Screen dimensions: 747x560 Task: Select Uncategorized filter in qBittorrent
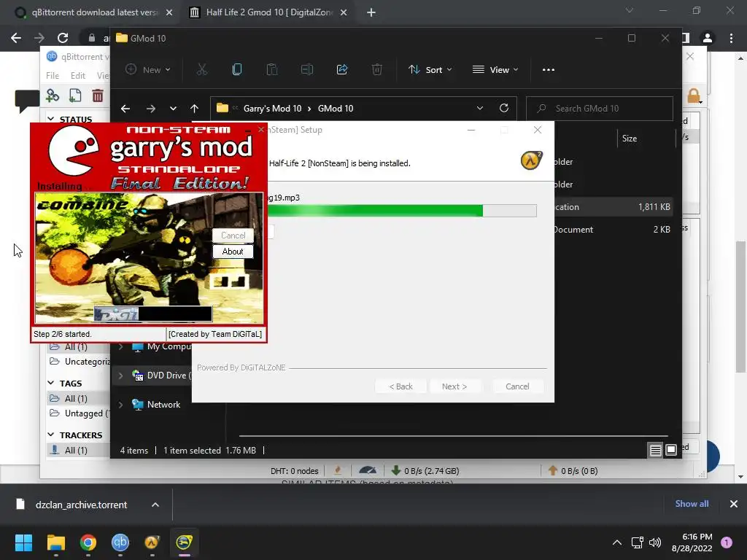click(x=79, y=362)
